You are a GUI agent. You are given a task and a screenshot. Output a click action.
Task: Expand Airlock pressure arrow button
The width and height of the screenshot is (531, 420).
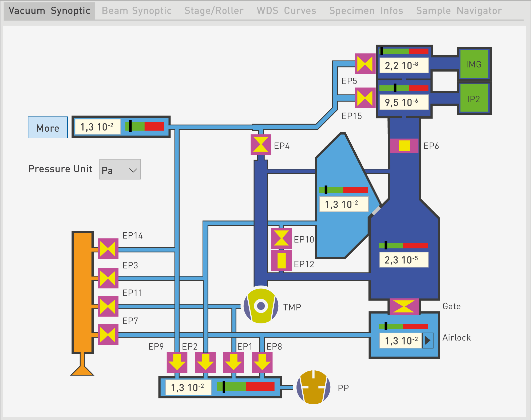click(x=428, y=340)
